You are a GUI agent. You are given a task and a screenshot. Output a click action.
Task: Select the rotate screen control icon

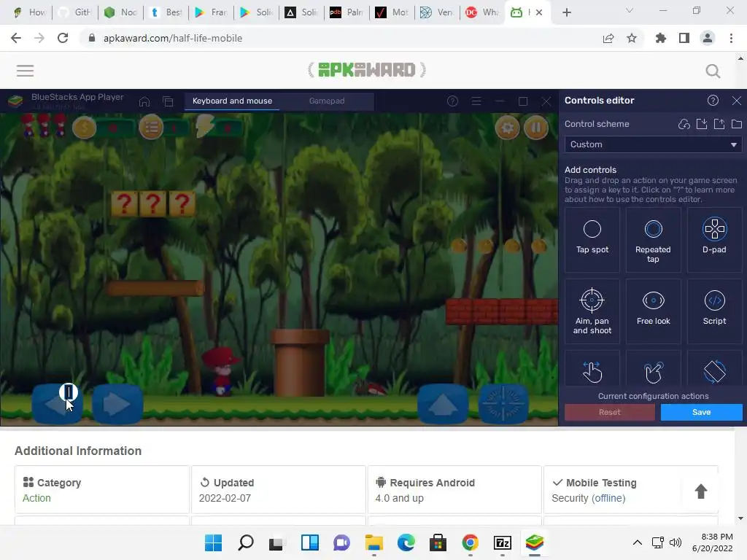[x=714, y=371]
